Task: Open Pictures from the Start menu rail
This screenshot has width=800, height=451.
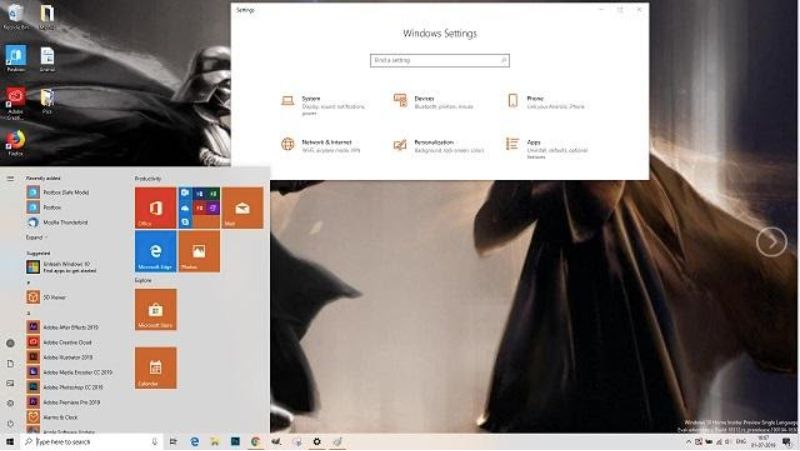Action: (x=10, y=383)
